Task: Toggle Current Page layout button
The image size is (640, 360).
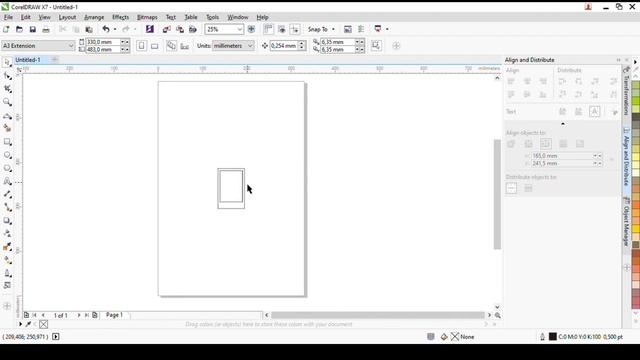Action: [185, 46]
